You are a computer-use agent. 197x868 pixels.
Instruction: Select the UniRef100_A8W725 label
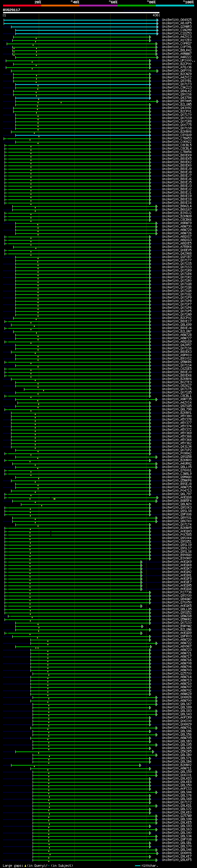coord(177,487)
